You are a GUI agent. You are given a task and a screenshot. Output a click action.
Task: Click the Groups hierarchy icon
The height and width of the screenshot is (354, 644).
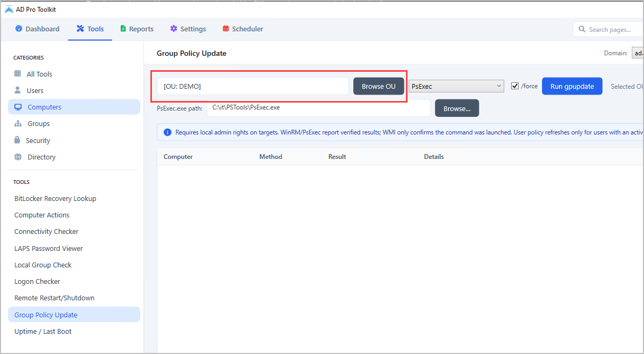tap(18, 123)
